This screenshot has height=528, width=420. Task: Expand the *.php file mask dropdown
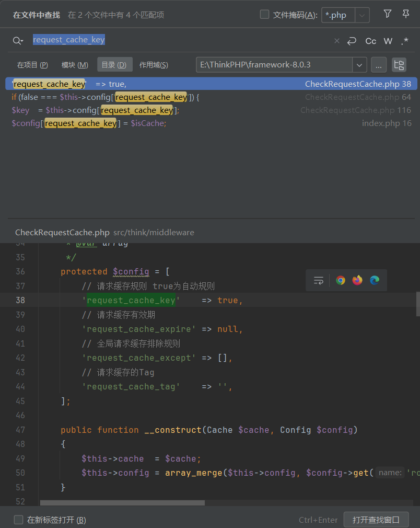(362, 15)
